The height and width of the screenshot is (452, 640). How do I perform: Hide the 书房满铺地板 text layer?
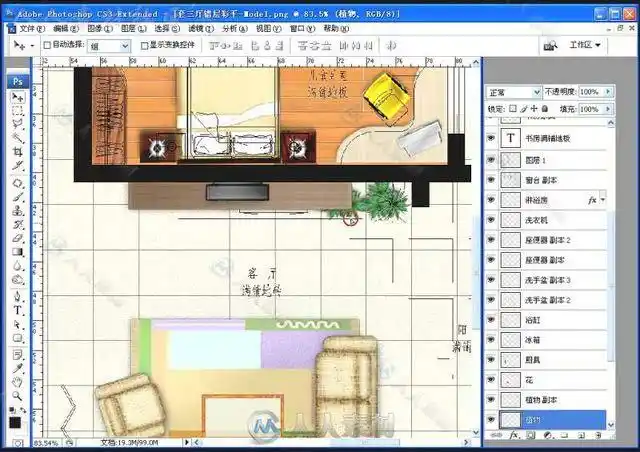[x=491, y=138]
